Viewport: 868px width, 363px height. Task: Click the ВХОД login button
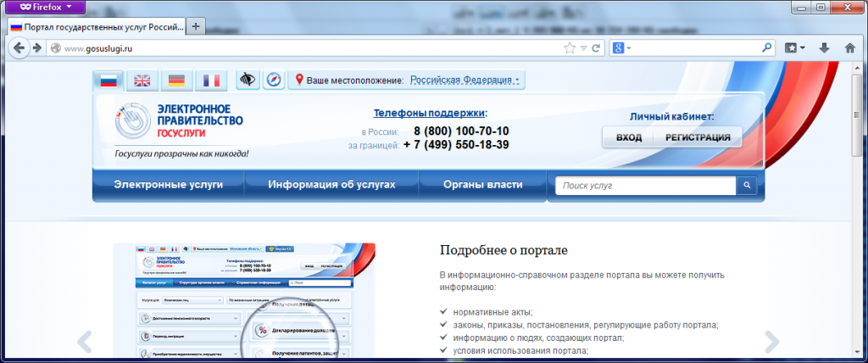628,137
